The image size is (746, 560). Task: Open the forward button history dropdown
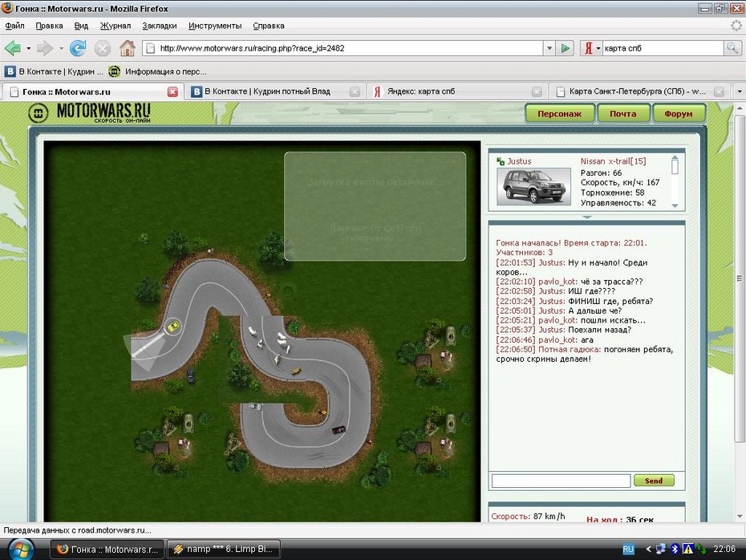61,48
